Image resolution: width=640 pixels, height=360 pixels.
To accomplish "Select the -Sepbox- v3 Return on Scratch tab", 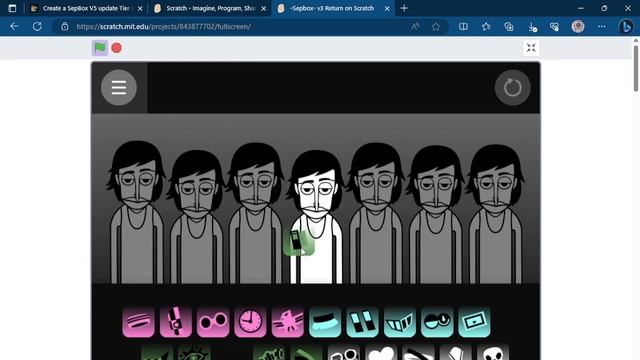I will coord(332,8).
